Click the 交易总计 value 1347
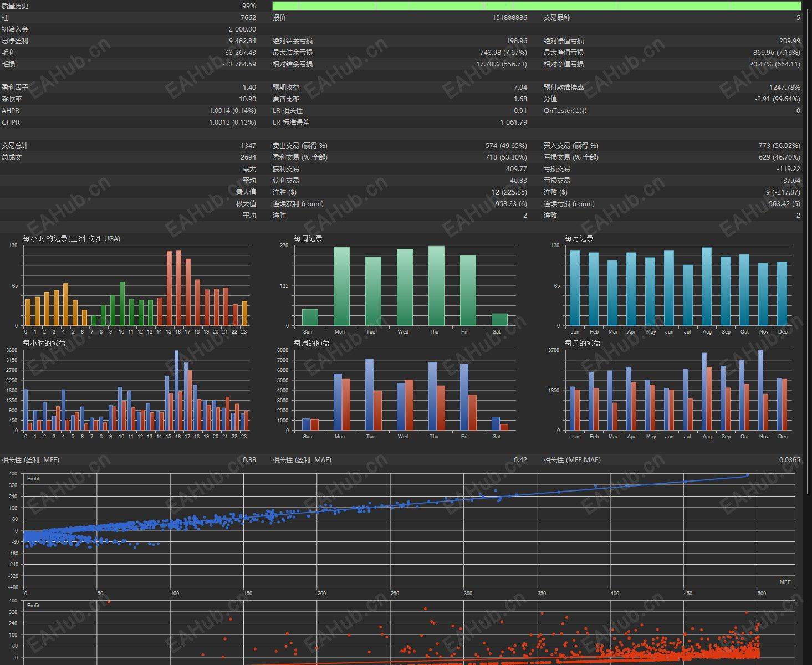 (248, 146)
